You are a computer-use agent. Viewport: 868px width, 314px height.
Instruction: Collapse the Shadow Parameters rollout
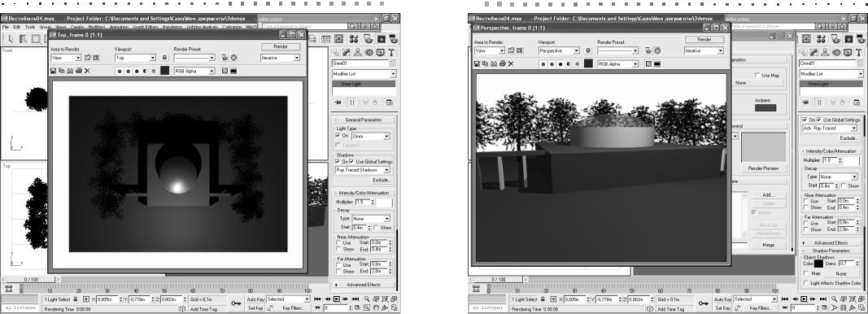831,251
